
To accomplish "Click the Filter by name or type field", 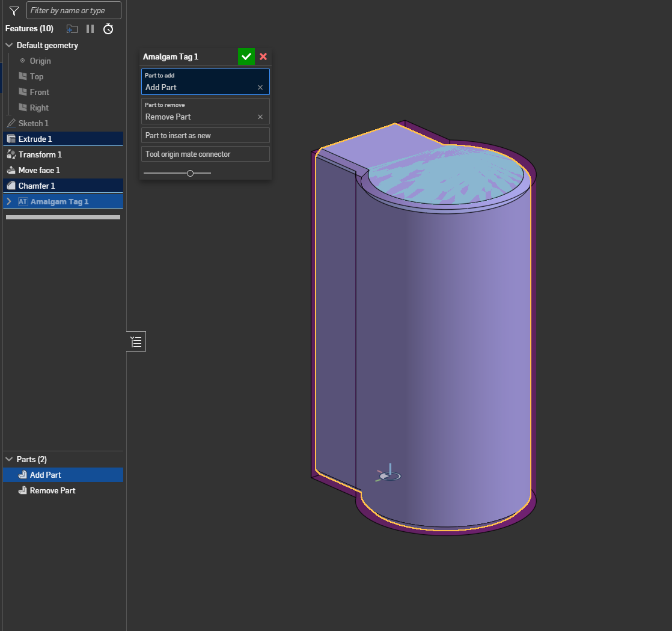I will [x=74, y=10].
